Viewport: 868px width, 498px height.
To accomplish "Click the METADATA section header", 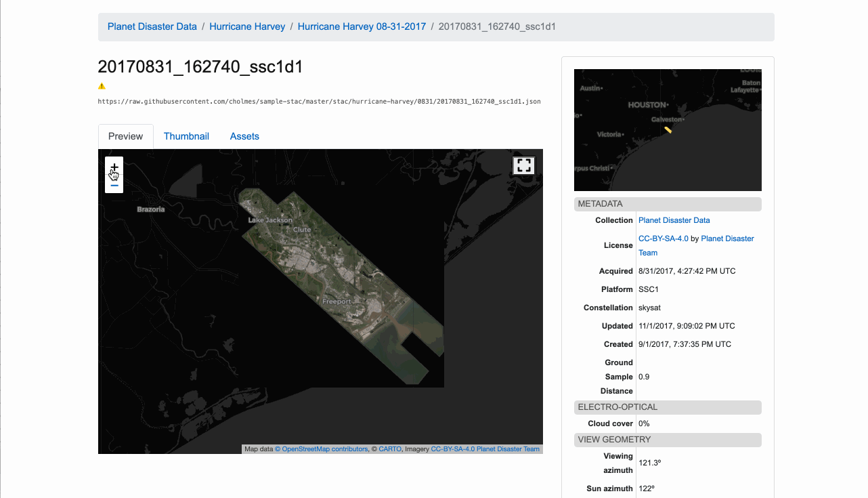I will [x=668, y=204].
